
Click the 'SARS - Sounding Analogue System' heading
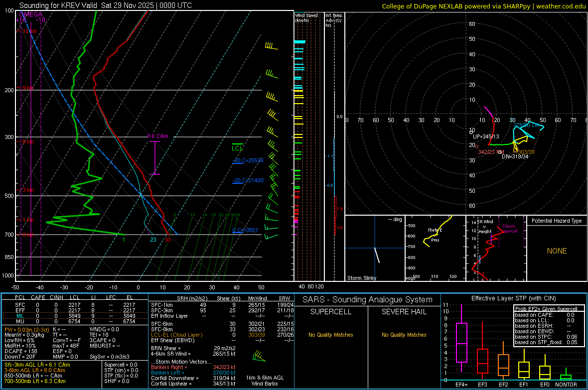[368, 300]
